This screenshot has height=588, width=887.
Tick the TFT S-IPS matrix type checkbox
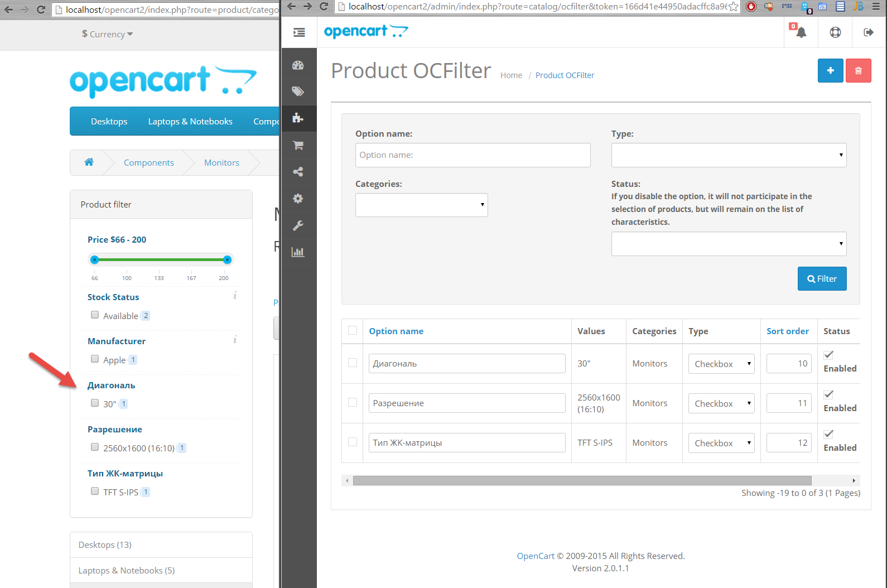click(x=95, y=491)
